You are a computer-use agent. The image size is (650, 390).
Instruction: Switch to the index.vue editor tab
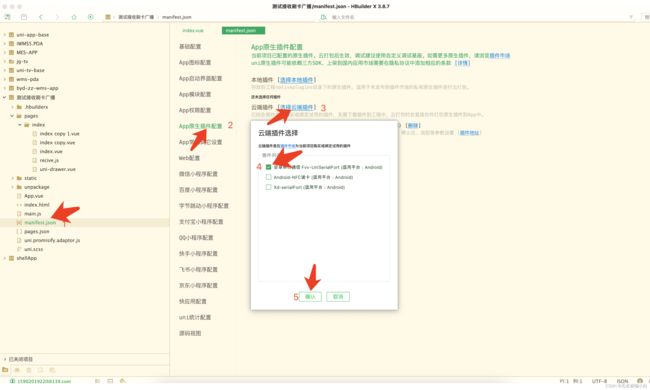coord(193,31)
